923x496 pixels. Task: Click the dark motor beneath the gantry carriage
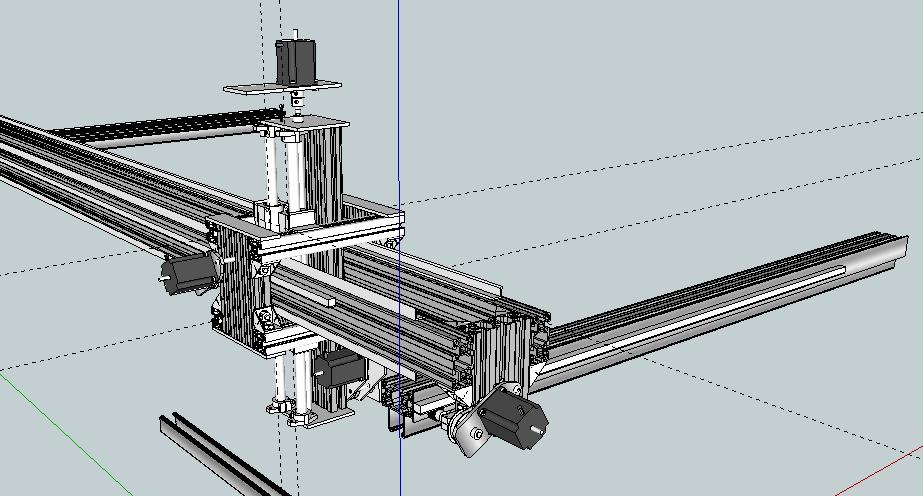[x=336, y=368]
